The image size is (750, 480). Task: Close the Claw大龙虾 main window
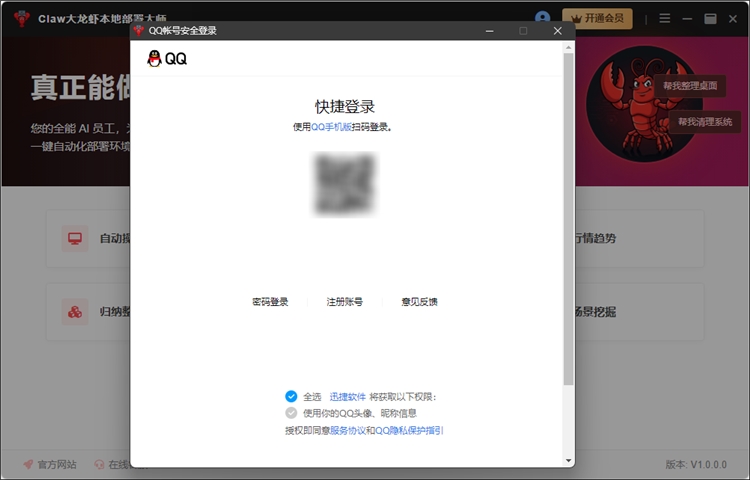[733, 19]
